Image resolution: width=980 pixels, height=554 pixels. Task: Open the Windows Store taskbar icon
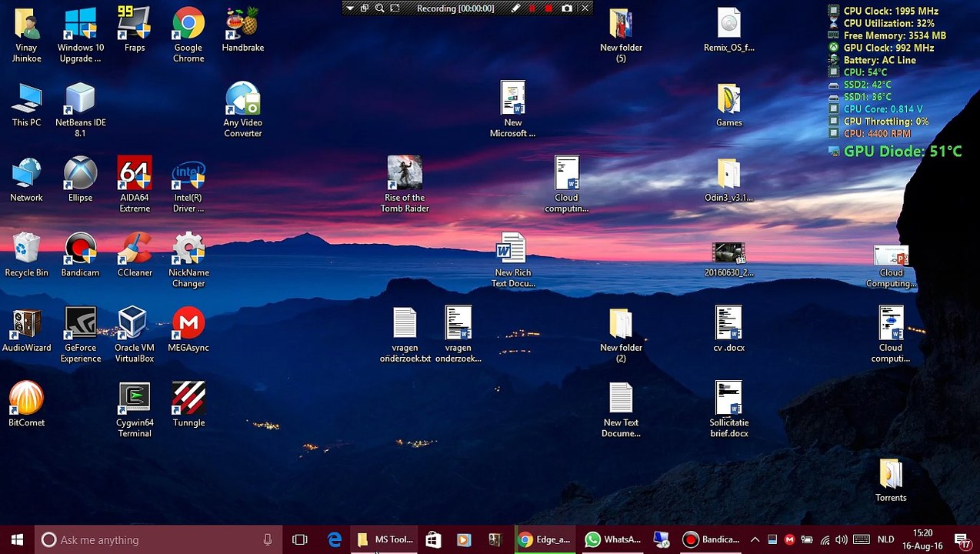[x=433, y=540]
